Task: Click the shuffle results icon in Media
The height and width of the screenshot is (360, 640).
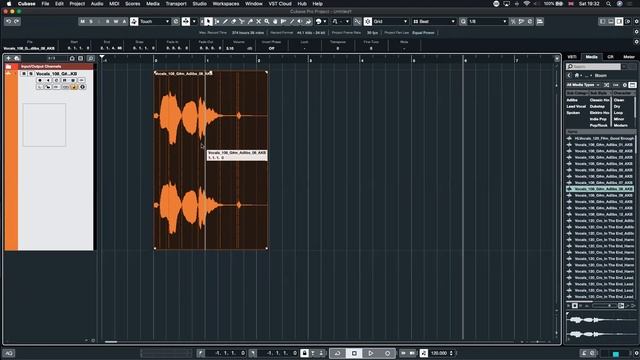Action: 607,85
